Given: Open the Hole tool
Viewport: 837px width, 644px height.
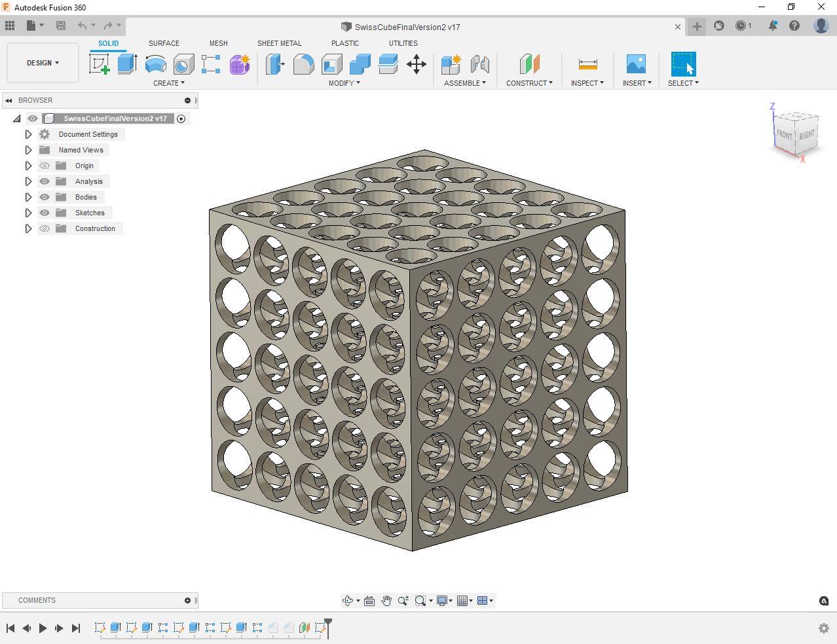Looking at the screenshot, I should click(183, 64).
